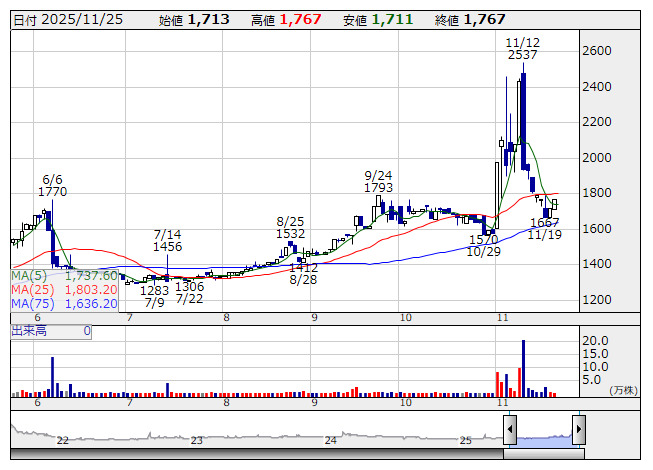Click the 終値 1,767 closing price value
The height and width of the screenshot is (470, 653).
tap(484, 19)
